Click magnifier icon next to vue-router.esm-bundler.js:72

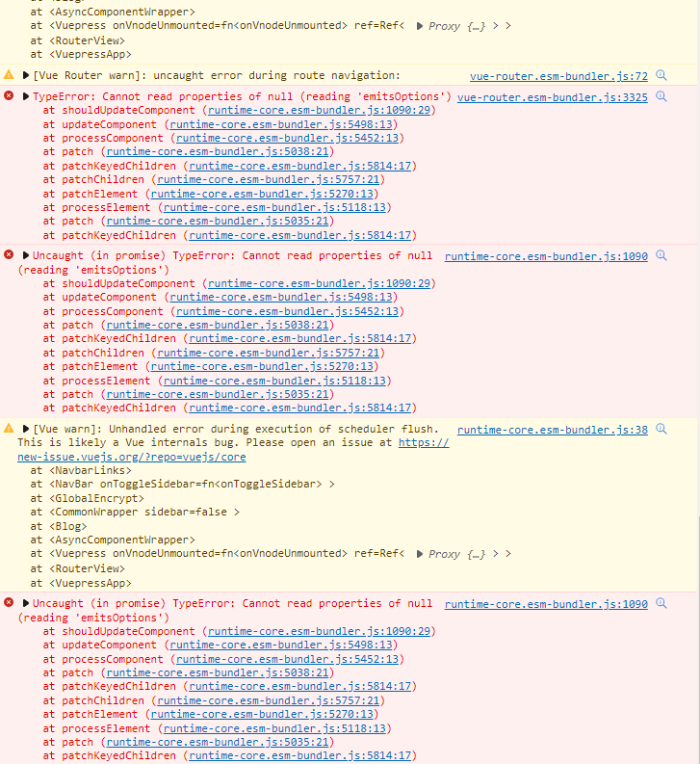point(661,75)
